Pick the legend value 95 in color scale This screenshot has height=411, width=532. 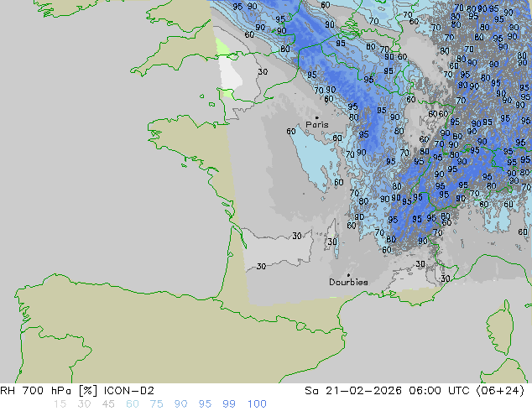click(205, 404)
